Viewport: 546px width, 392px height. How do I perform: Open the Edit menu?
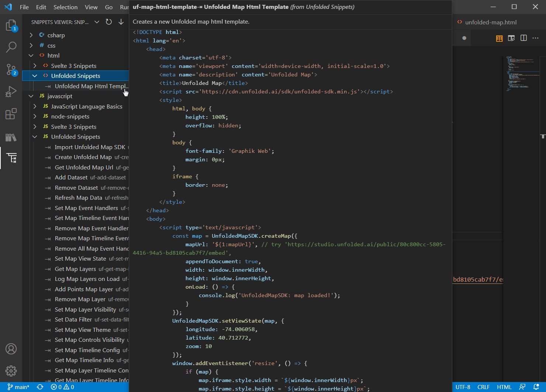point(41,7)
